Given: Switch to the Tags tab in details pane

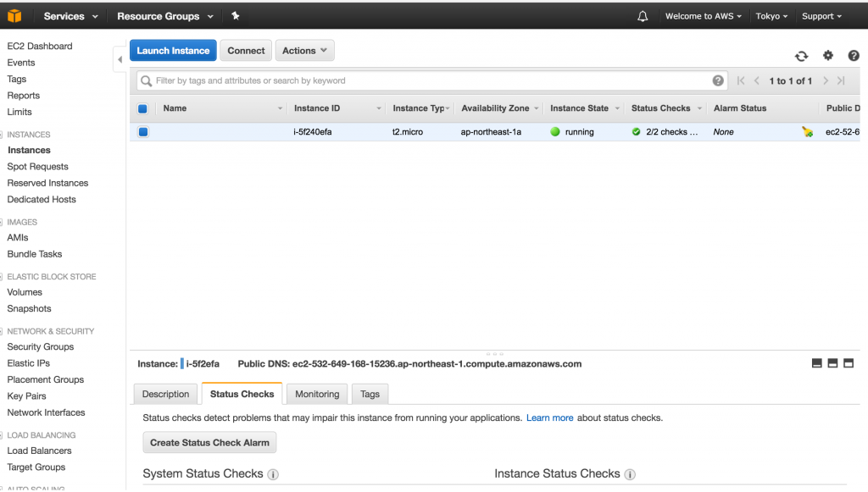Looking at the screenshot, I should (370, 394).
